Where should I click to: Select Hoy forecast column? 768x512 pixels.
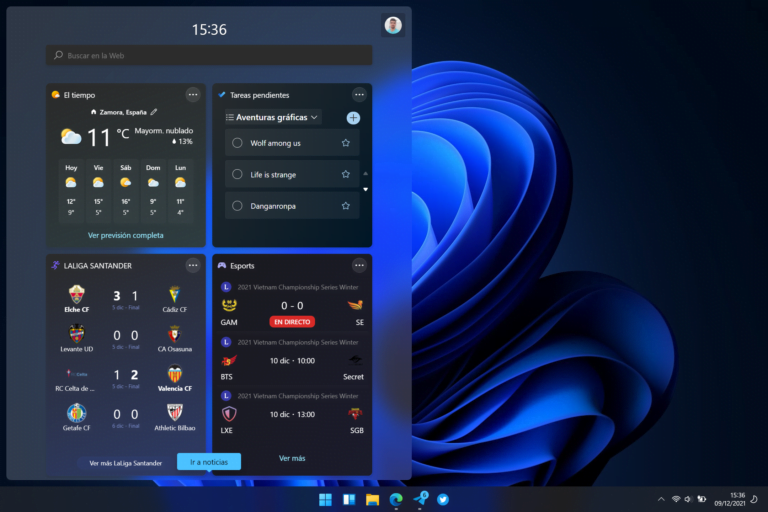[x=71, y=190]
